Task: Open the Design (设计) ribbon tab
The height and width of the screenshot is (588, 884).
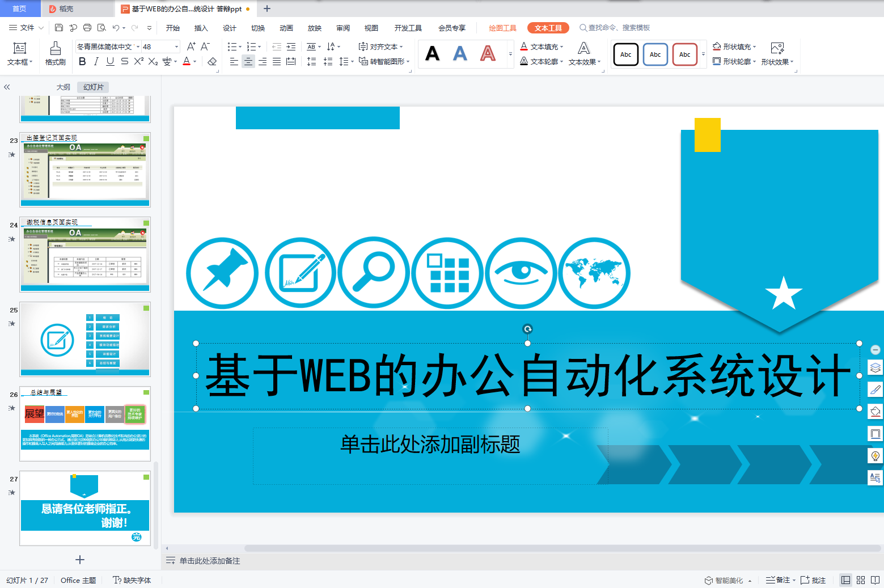Action: (230, 28)
